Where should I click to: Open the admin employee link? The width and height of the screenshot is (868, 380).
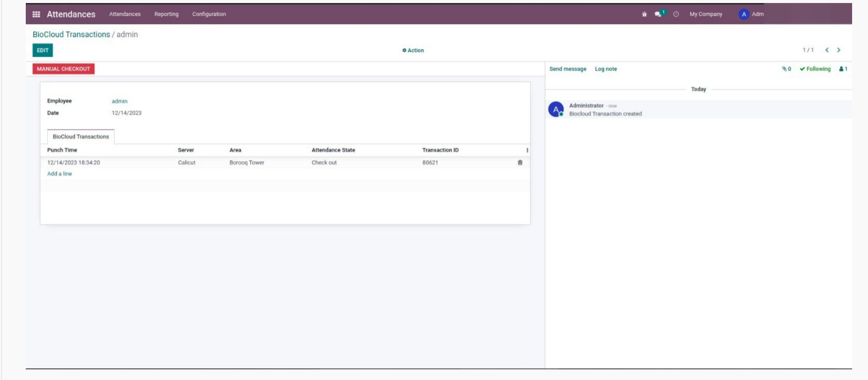119,101
